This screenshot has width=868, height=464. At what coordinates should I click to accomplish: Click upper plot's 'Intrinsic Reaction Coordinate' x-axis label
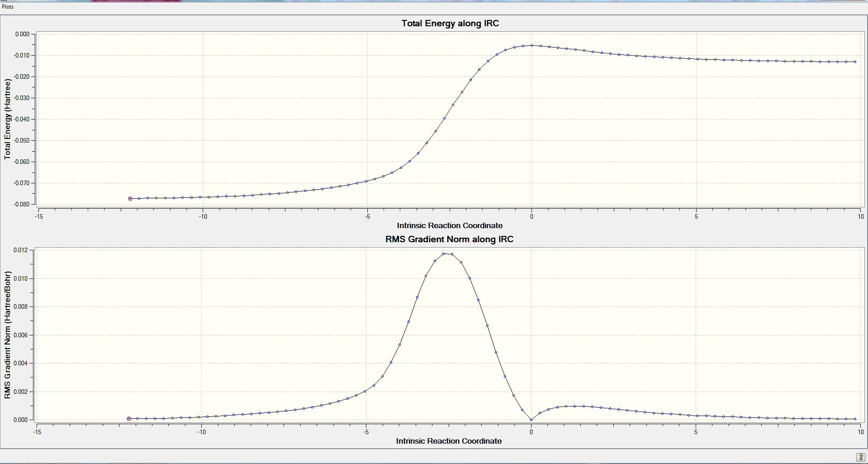click(x=450, y=225)
